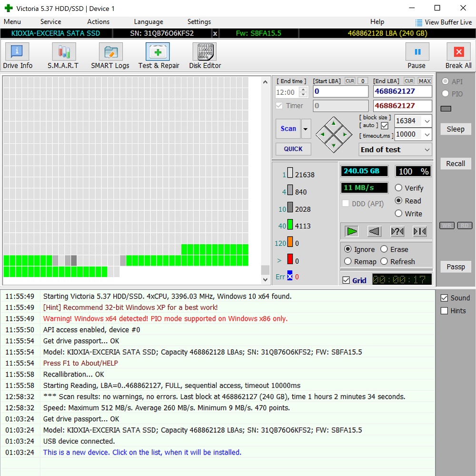Choose the Refresh error action
This screenshot has height=476, width=476.
pos(384,261)
